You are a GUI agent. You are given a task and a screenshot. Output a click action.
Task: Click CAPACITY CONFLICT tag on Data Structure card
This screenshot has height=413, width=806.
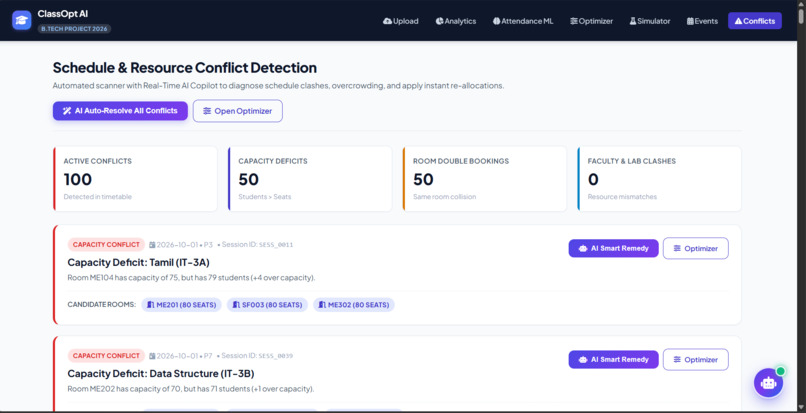pos(106,355)
